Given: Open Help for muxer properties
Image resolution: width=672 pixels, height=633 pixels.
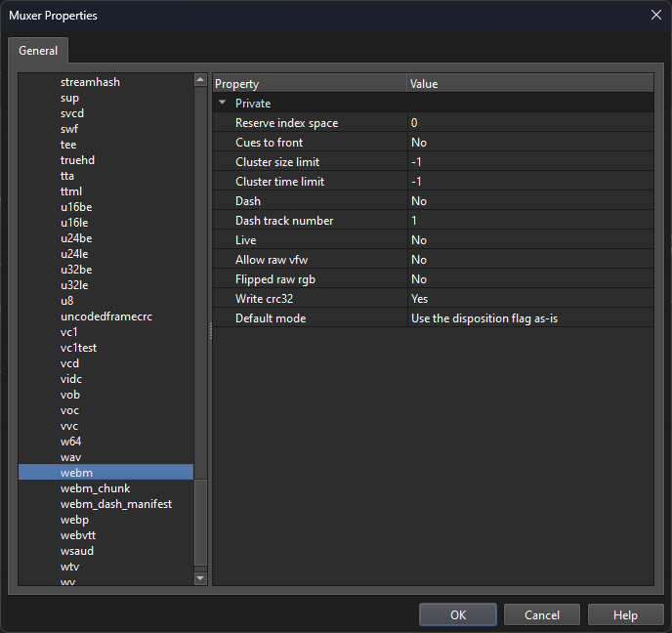Looking at the screenshot, I should [x=625, y=614].
